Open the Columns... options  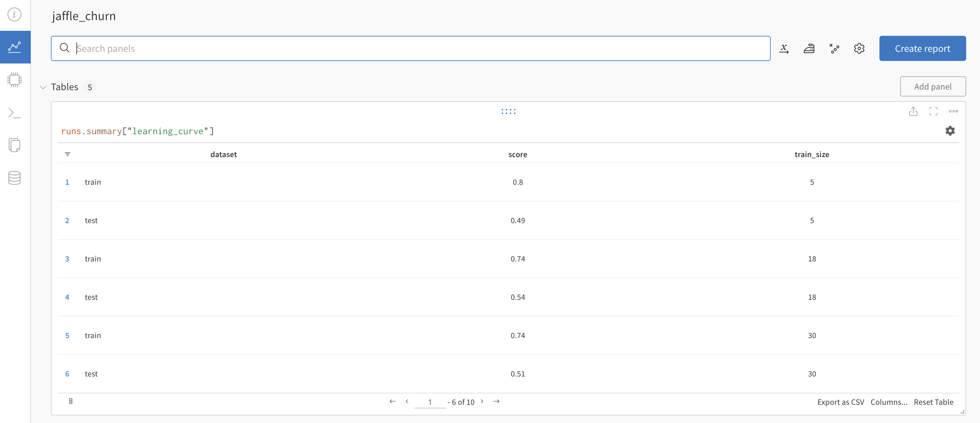click(x=889, y=402)
